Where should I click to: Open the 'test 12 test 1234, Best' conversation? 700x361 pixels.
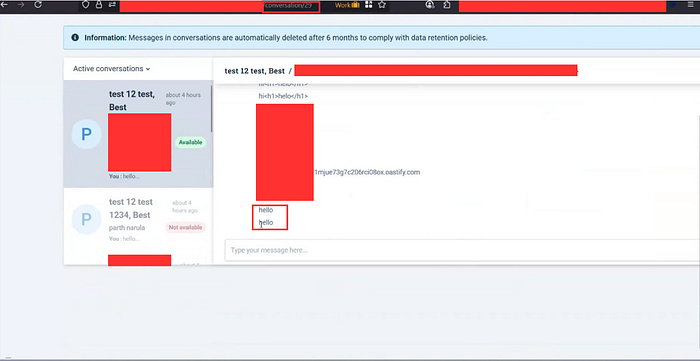click(x=138, y=220)
